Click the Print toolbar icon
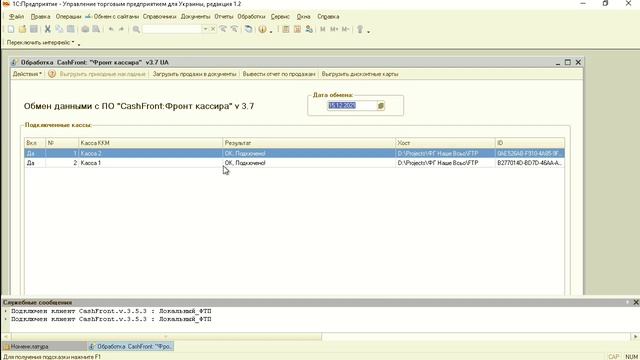 (x=85, y=29)
